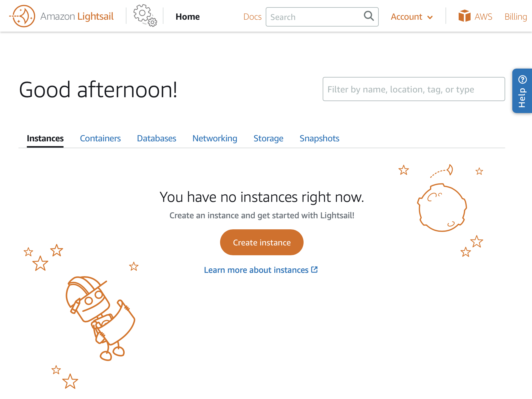Screen dimensions: 532x399
Task: Open the Docs link
Action: pyautogui.click(x=252, y=17)
